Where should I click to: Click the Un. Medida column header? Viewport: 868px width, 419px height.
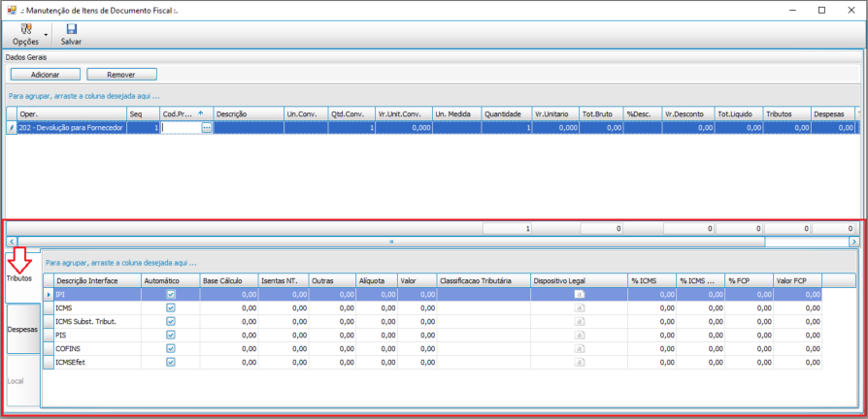pyautogui.click(x=456, y=113)
